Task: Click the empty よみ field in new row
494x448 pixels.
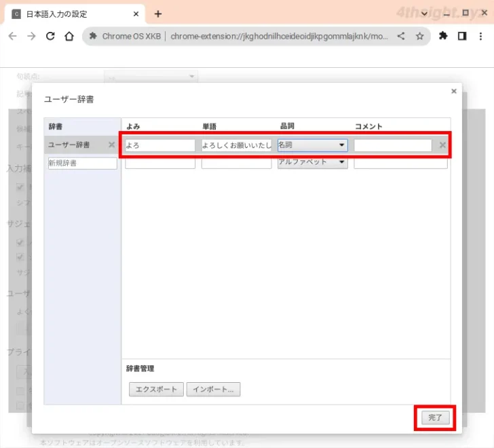Action: tap(160, 164)
